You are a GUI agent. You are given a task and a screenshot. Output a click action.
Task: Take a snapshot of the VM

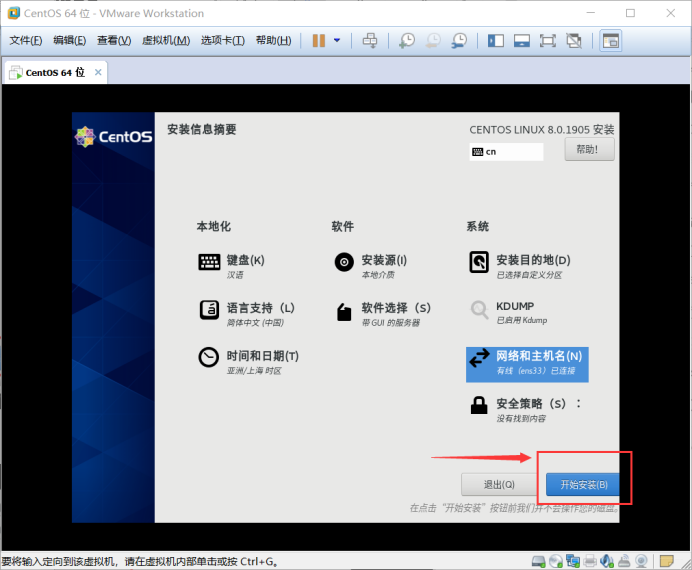tap(407, 41)
